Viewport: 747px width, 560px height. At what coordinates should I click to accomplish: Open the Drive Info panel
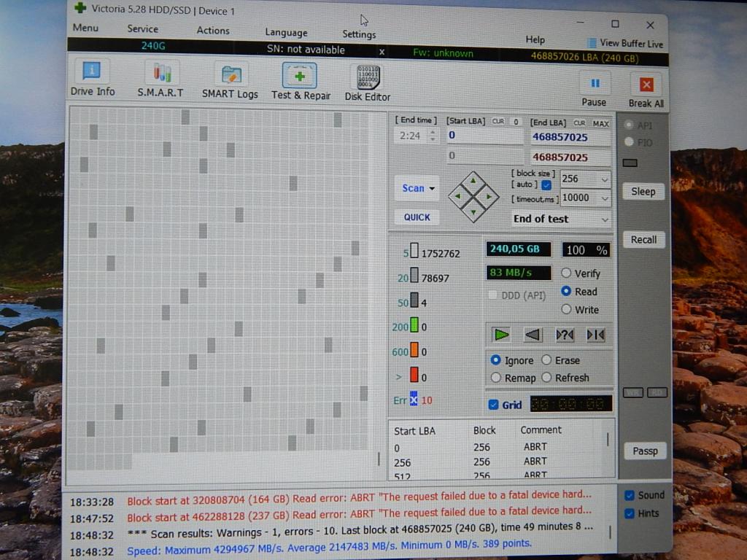93,79
